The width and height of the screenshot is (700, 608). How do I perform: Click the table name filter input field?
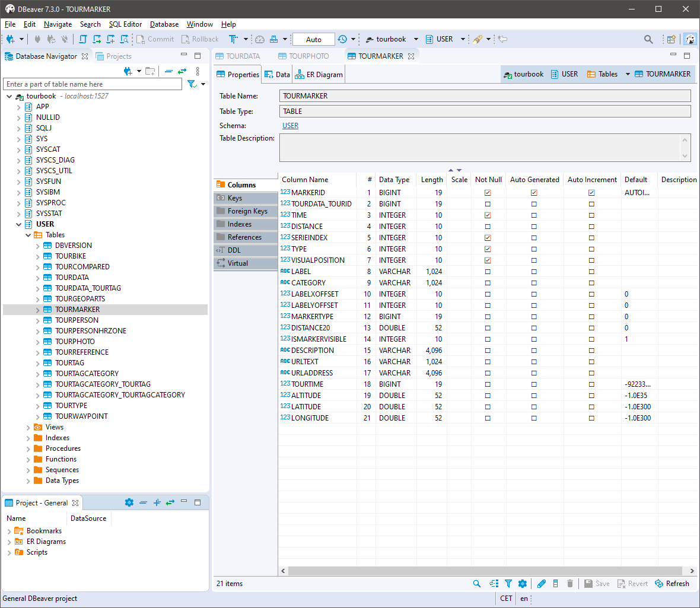(93, 84)
